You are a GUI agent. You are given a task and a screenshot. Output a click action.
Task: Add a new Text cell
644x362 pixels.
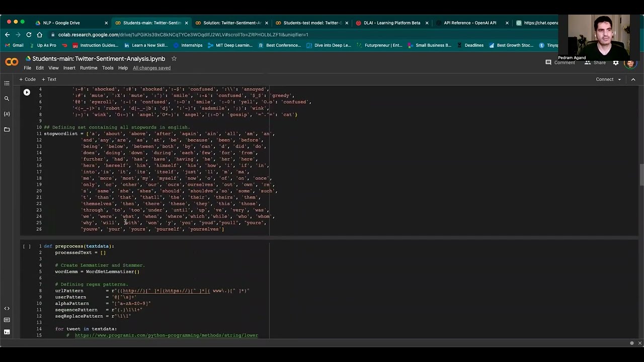click(x=49, y=79)
